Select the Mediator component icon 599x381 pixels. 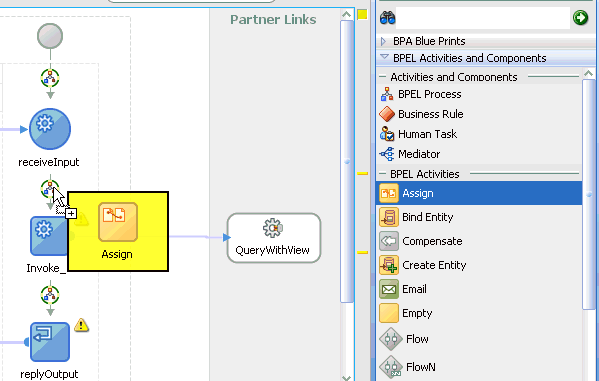[387, 154]
